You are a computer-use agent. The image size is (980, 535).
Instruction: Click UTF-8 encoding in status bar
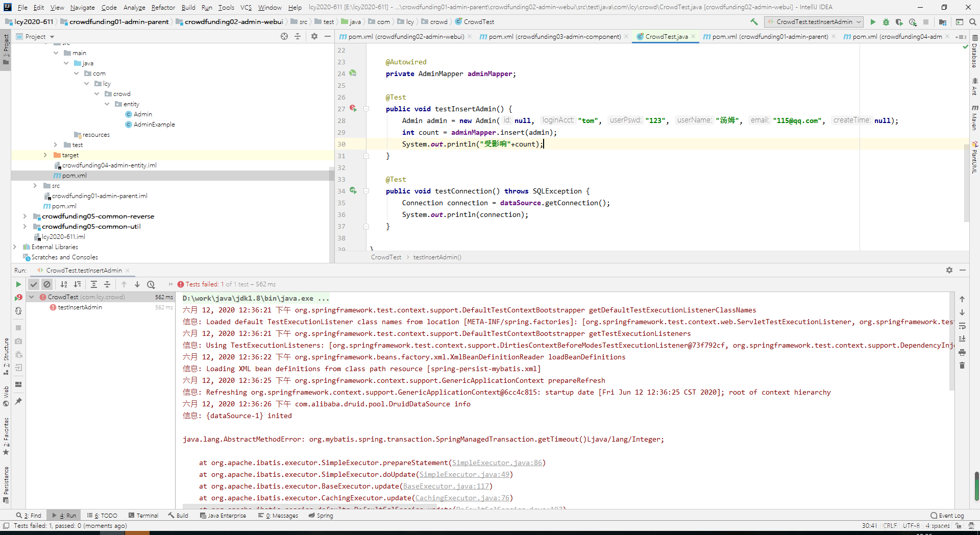click(911, 526)
